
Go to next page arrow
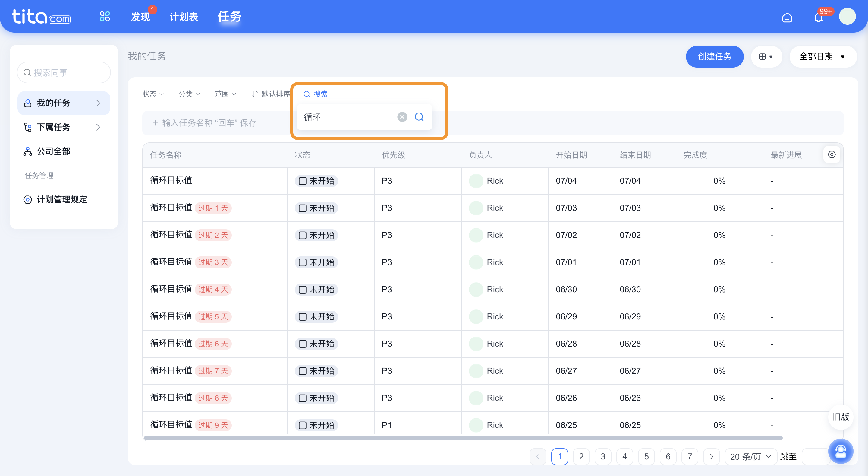[x=711, y=456]
